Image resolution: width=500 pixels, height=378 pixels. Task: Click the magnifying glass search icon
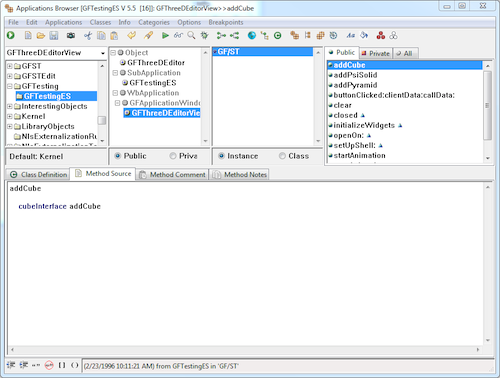click(x=191, y=35)
